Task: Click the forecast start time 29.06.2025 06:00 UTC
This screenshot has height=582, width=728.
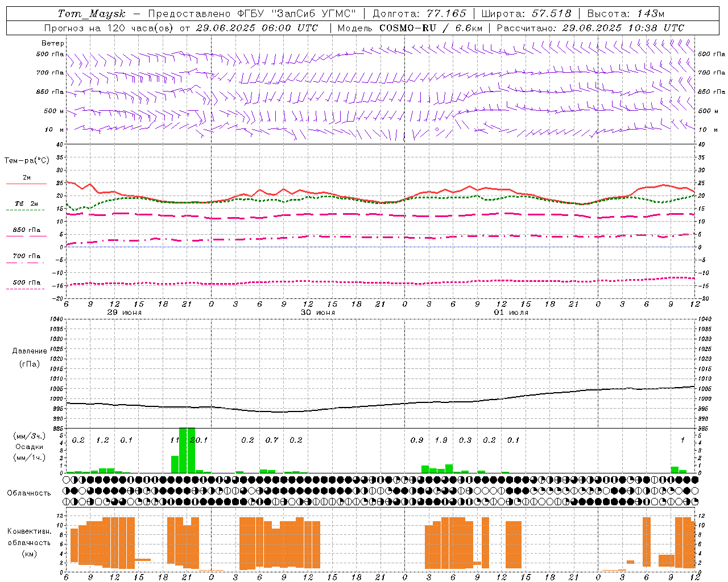Action: point(257,28)
